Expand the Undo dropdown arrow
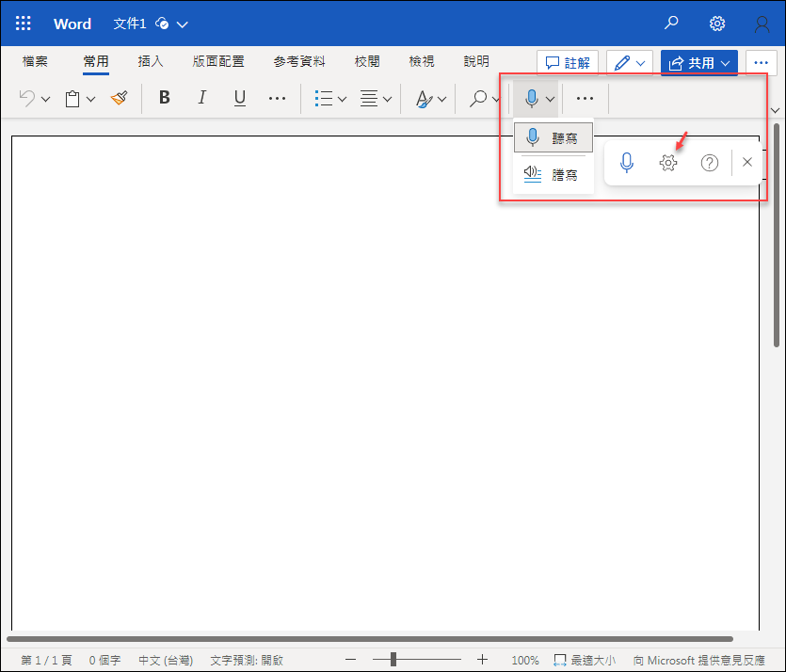The height and width of the screenshot is (672, 786). click(x=45, y=99)
